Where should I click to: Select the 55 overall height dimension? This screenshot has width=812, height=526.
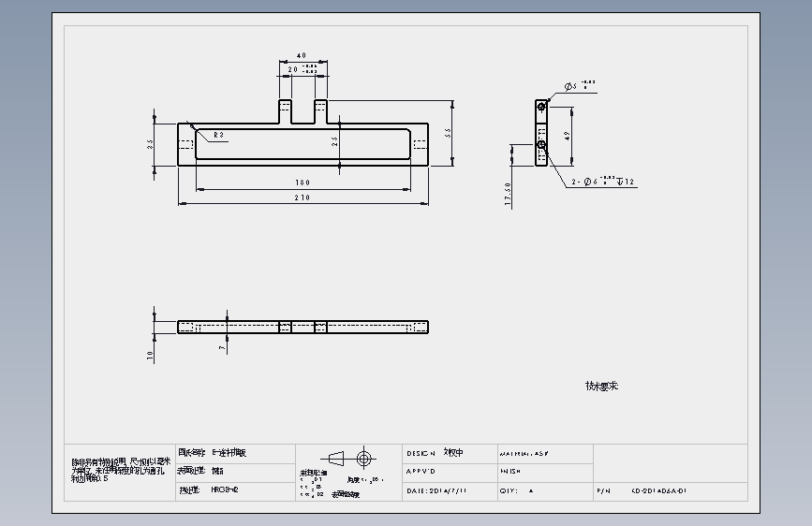click(449, 133)
